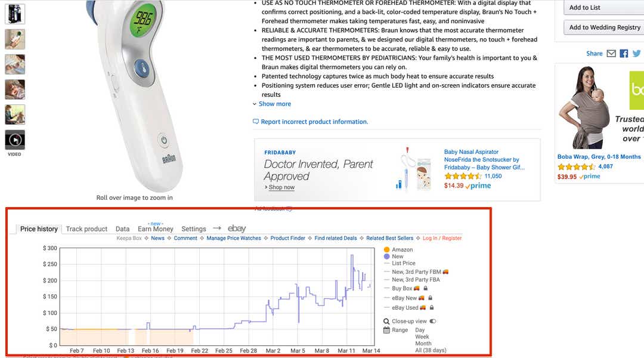Click the Report incorrect product information icon

(x=255, y=121)
